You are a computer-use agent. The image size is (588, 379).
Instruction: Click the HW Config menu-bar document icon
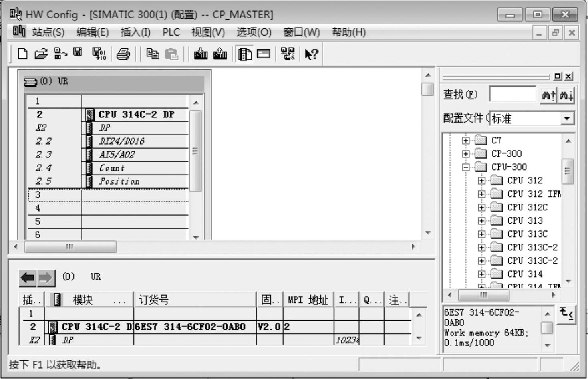pyautogui.click(x=18, y=32)
